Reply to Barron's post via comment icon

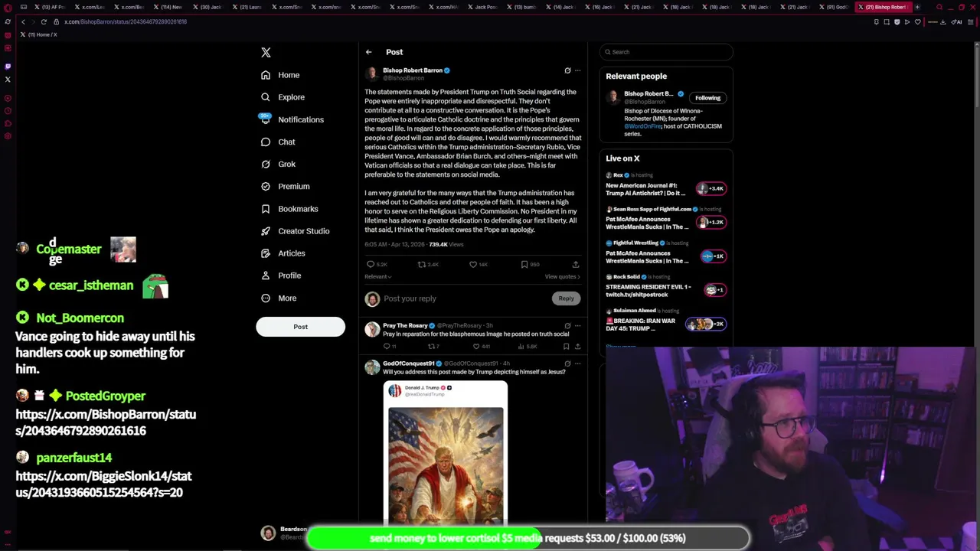coord(371,265)
